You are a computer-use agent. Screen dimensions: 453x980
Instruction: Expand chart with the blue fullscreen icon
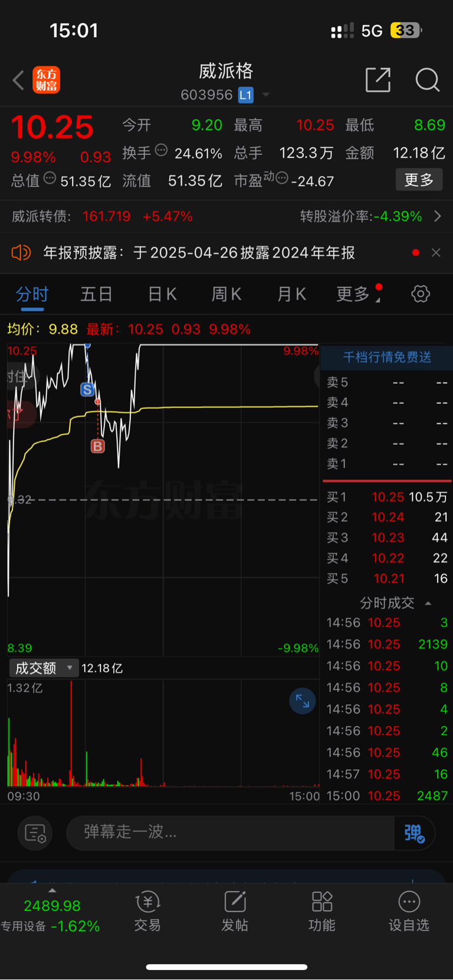click(303, 701)
